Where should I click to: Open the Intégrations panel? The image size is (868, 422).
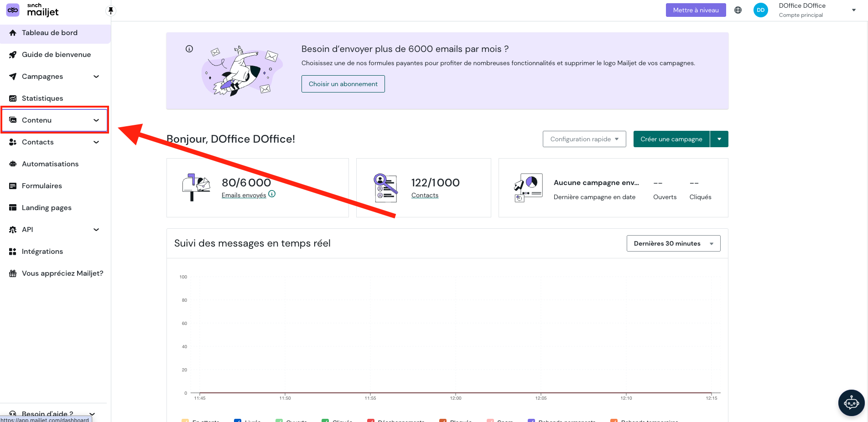click(42, 251)
